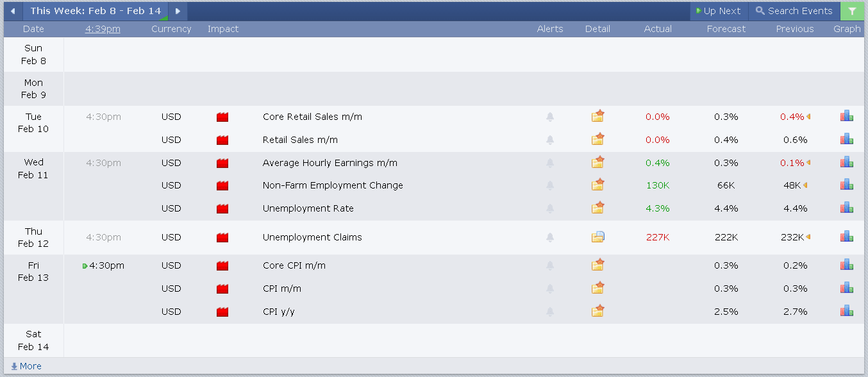
Task: Toggle alert bell for Unemployment Rate
Action: click(549, 208)
